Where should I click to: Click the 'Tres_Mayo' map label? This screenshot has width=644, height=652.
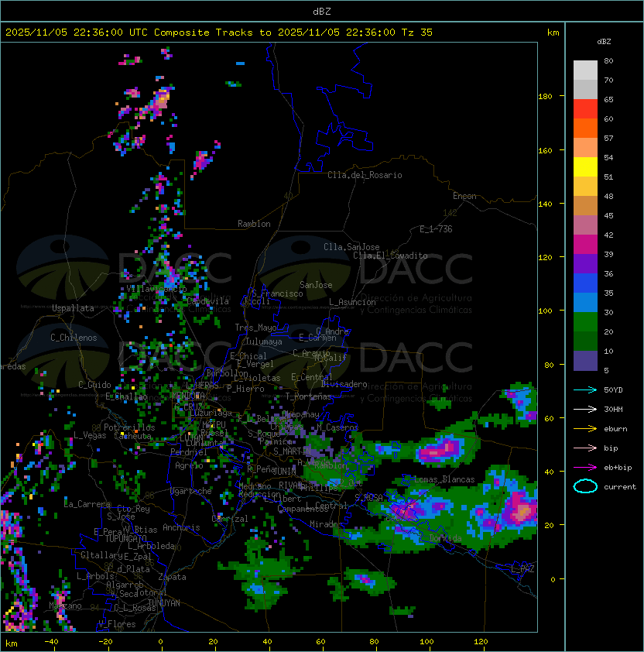tap(255, 328)
